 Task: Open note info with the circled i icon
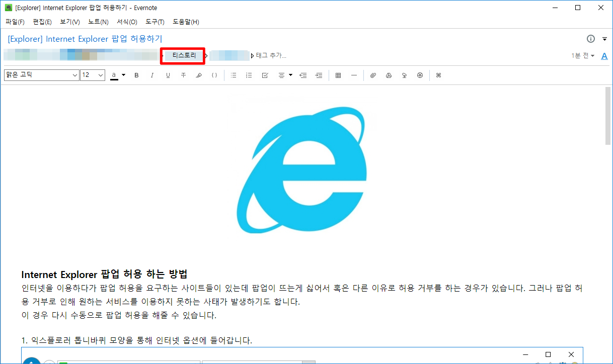point(591,39)
